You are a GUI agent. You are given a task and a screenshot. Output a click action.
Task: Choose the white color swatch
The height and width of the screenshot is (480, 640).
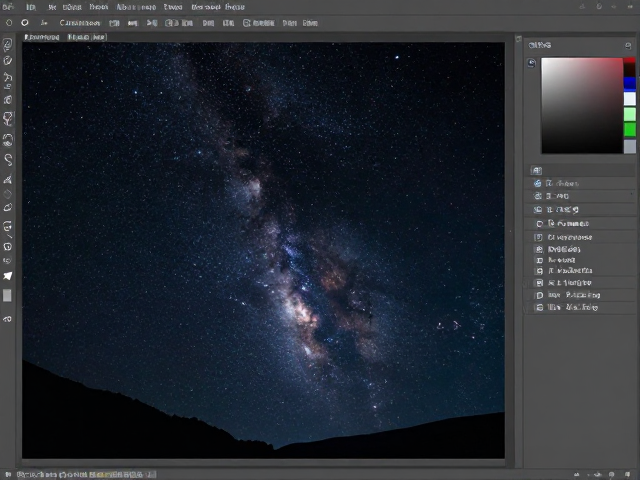[x=629, y=98]
